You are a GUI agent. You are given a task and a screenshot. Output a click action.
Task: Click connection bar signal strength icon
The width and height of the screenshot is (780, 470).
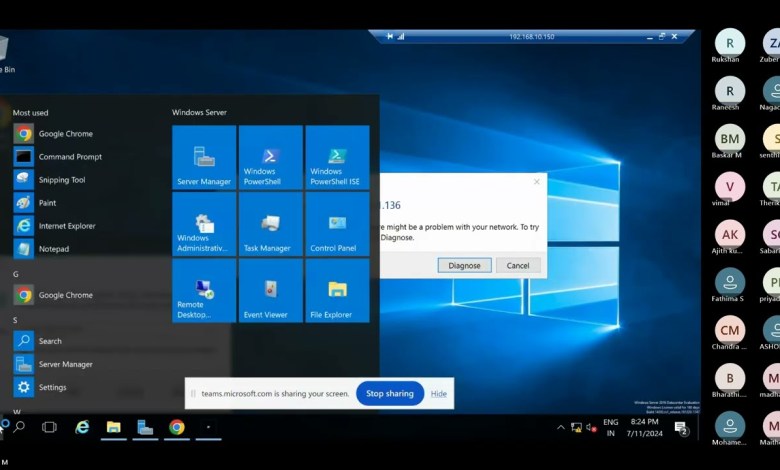[401, 36]
